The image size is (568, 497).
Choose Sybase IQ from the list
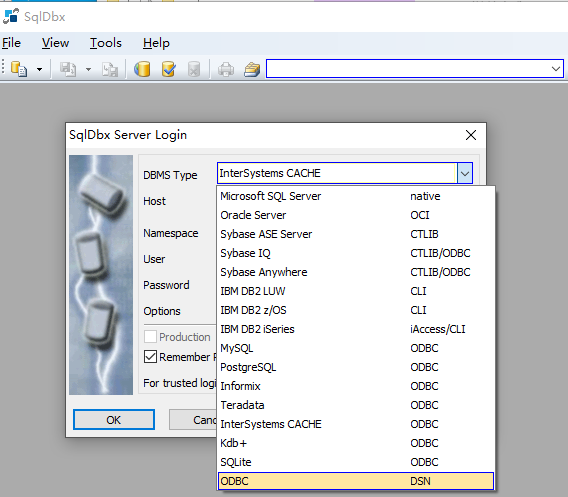point(356,253)
